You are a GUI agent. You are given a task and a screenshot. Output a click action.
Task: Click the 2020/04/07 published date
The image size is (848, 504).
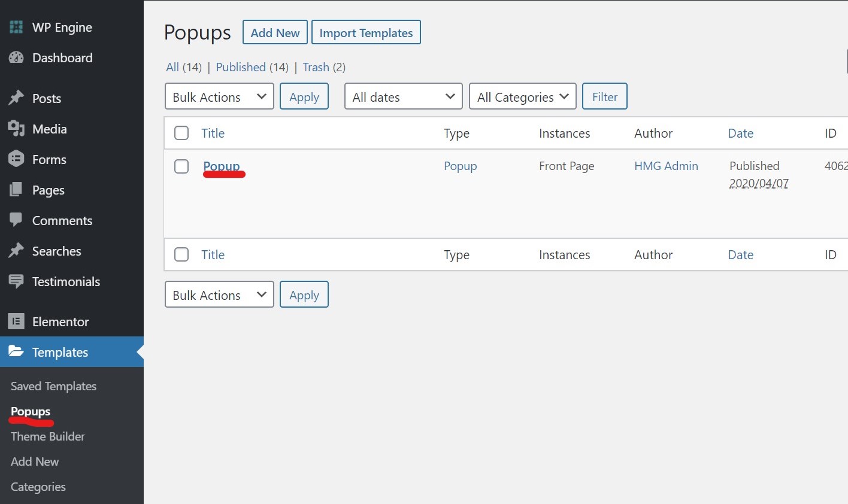coord(759,183)
